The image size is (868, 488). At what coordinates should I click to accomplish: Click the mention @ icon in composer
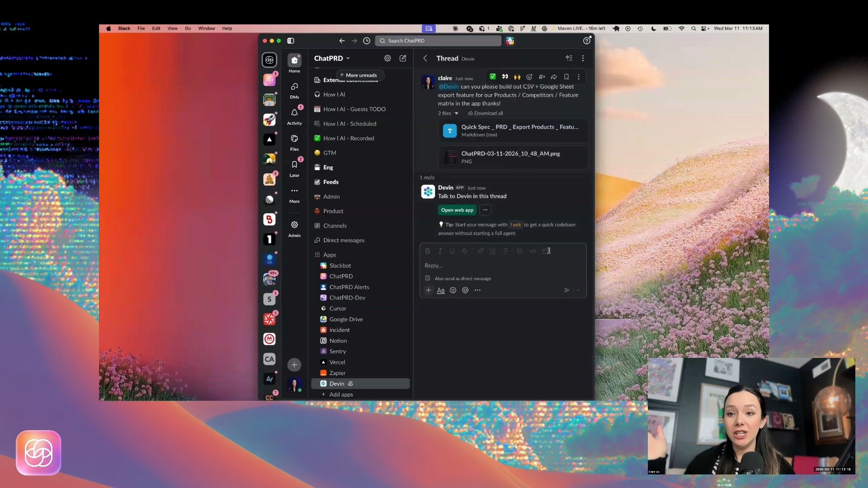click(465, 290)
